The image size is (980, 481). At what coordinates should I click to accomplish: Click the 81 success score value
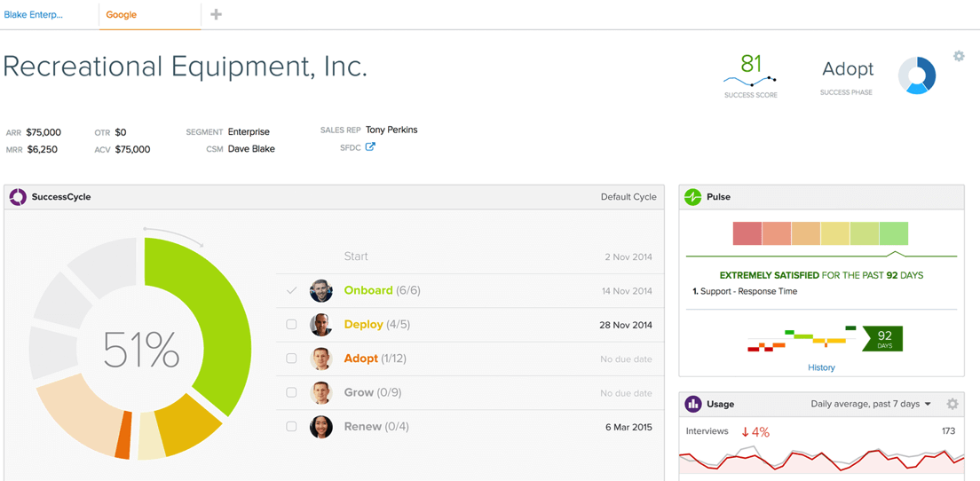(751, 63)
